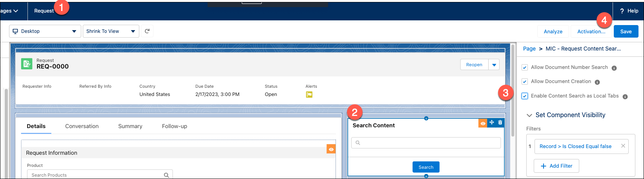Uncheck Allow Document Creation checkbox
The height and width of the screenshot is (179, 644).
pyautogui.click(x=525, y=82)
